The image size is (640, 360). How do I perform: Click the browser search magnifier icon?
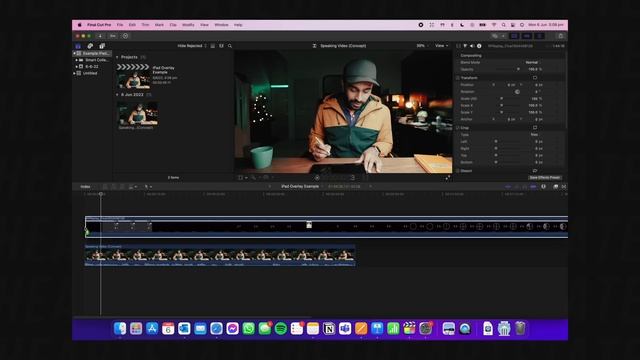(x=230, y=46)
